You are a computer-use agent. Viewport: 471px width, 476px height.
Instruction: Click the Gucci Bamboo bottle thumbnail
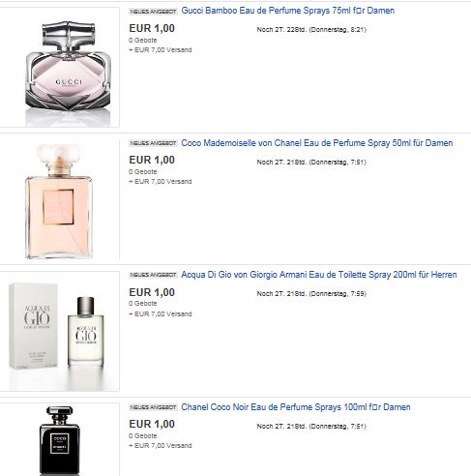60,68
